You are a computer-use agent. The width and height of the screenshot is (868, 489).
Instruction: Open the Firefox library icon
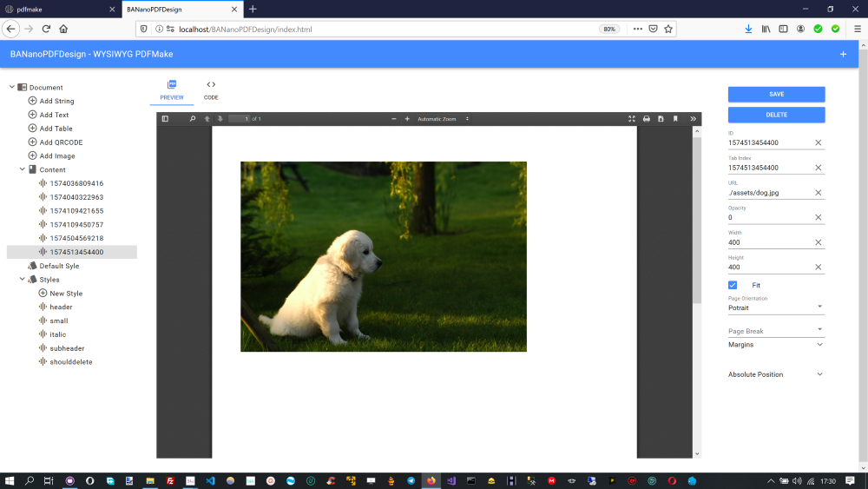tap(766, 29)
